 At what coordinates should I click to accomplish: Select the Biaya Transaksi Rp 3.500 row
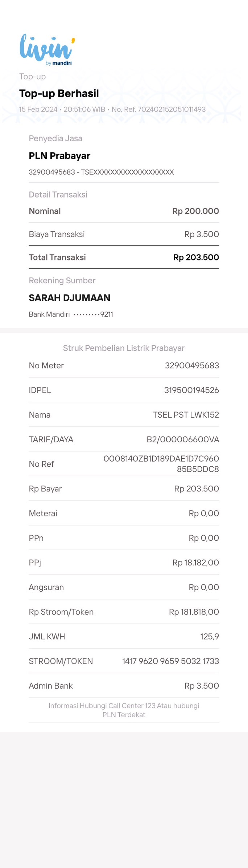point(124,234)
